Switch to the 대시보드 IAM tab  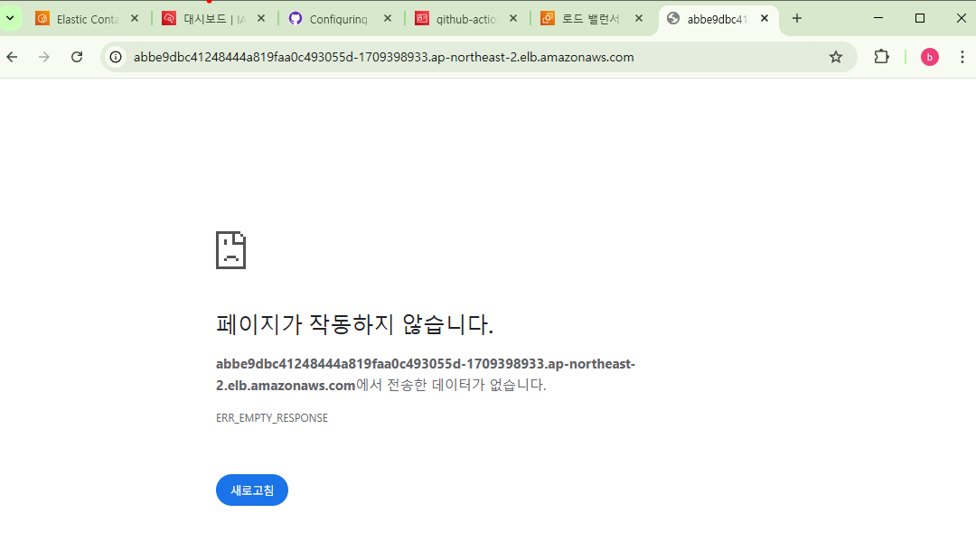tap(213, 19)
